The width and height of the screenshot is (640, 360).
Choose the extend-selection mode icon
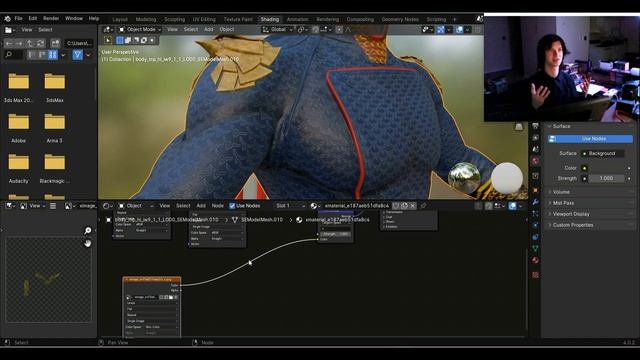(128, 40)
